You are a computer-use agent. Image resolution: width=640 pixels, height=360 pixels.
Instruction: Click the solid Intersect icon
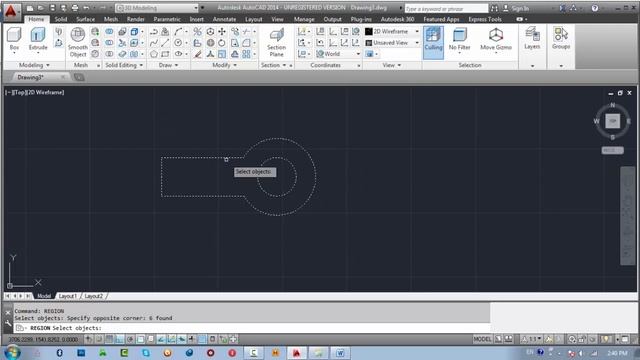(x=109, y=54)
